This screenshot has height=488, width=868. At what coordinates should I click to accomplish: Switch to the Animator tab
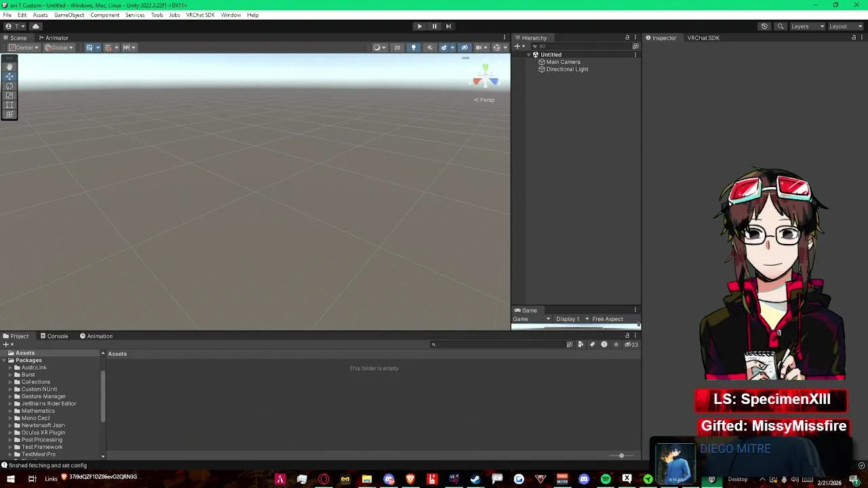pos(54,38)
